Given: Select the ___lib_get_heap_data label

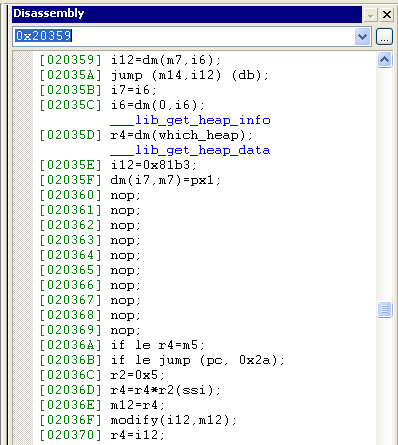Looking at the screenshot, I should [190, 150].
